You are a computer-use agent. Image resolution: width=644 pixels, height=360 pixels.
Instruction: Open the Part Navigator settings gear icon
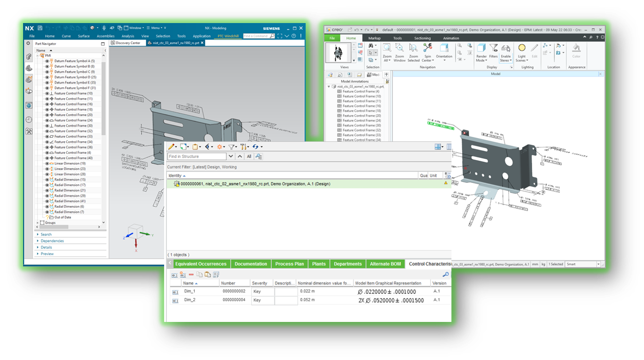[x=28, y=44]
